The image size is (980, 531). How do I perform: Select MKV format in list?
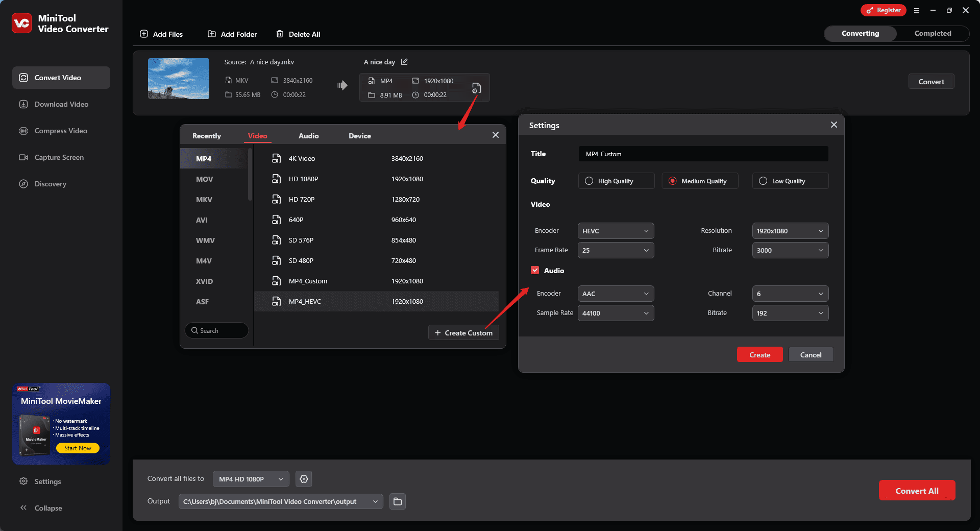(x=214, y=200)
